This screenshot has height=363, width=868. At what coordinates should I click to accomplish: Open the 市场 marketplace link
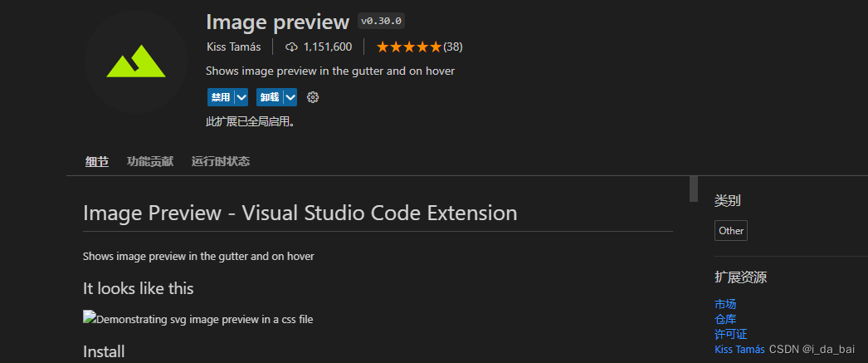pyautogui.click(x=725, y=304)
